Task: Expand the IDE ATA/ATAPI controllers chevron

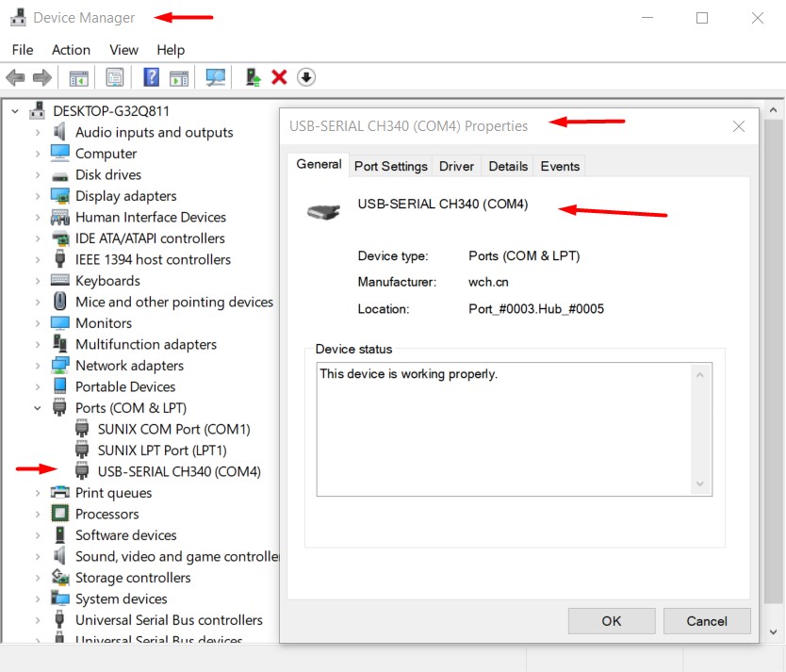Action: point(38,238)
